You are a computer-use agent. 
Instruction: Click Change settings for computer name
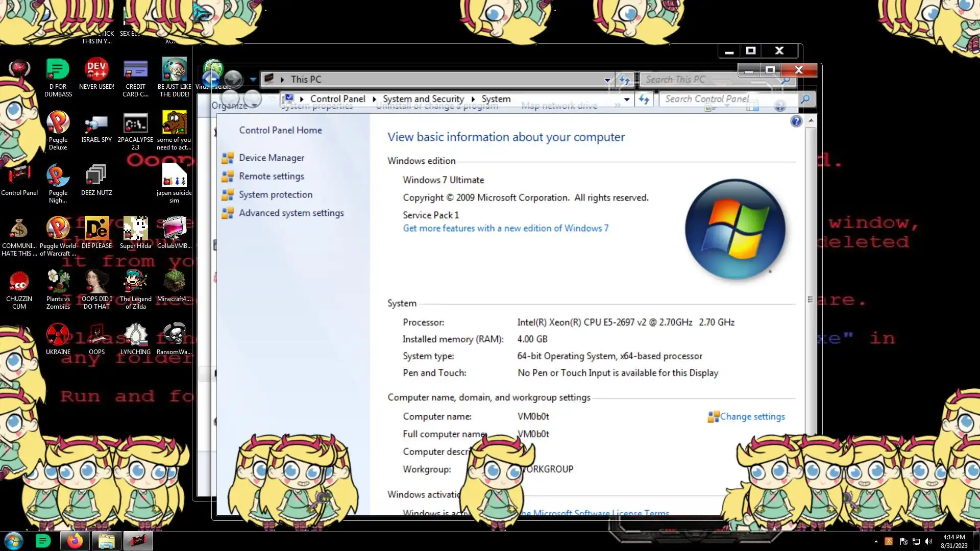pyautogui.click(x=752, y=417)
